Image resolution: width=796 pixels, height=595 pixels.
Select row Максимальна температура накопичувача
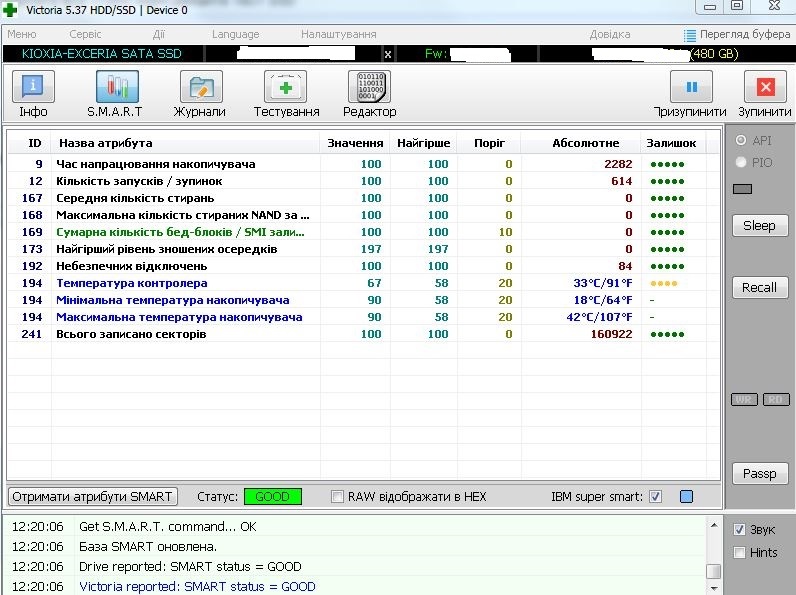[x=363, y=317]
